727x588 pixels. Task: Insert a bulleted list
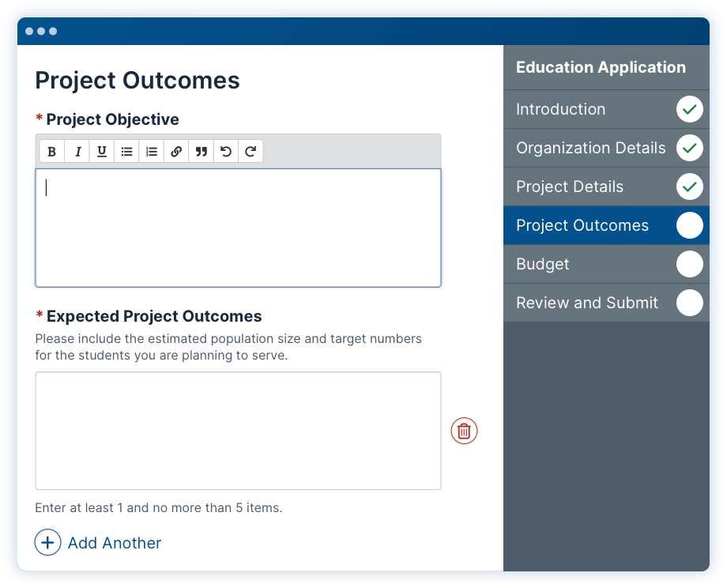(x=126, y=151)
